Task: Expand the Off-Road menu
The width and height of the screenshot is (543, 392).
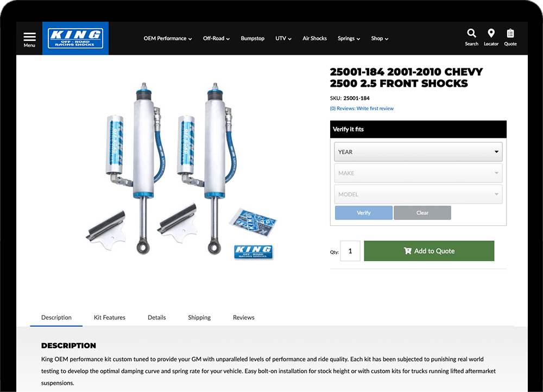Action: pos(216,39)
